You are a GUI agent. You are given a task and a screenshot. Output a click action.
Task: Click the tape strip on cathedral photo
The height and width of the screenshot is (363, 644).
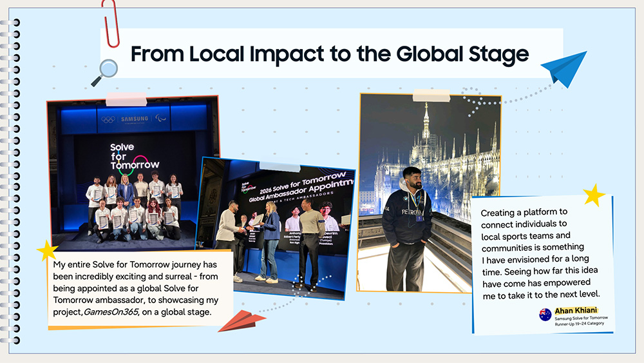431,95
